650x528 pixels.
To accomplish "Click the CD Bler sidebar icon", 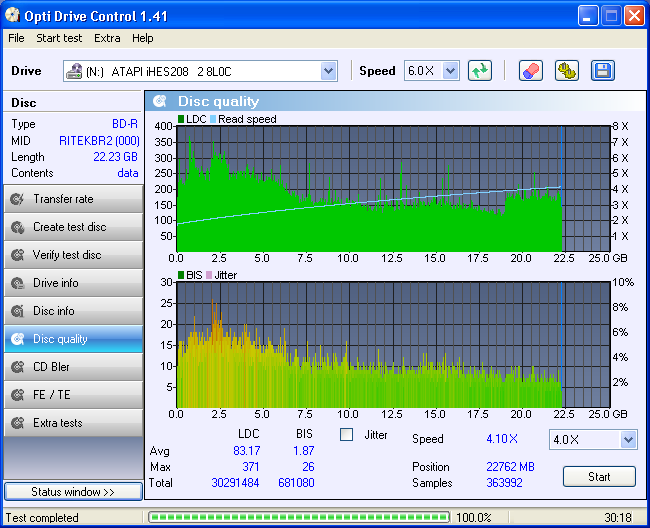I will coord(17,367).
